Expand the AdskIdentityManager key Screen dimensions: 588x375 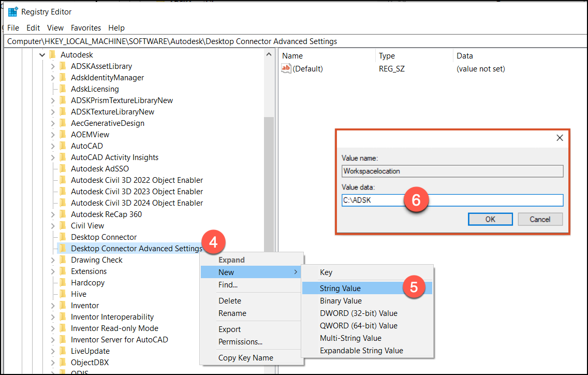pyautogui.click(x=53, y=78)
